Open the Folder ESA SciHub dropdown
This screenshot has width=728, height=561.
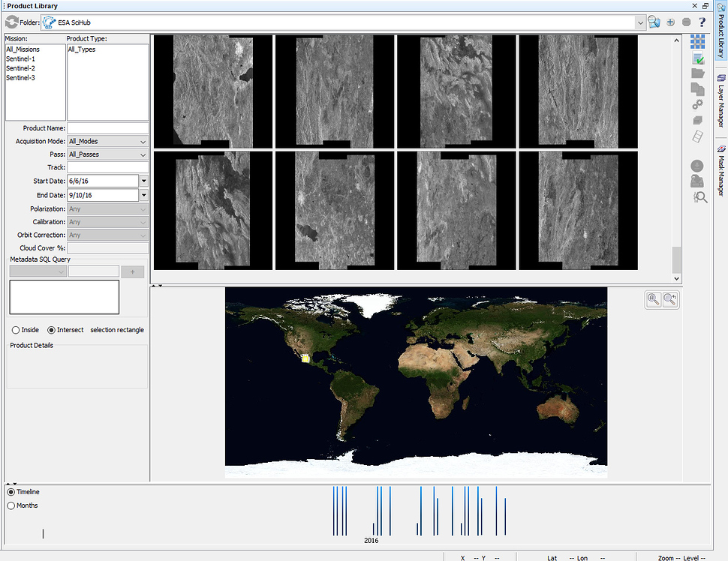(x=640, y=22)
